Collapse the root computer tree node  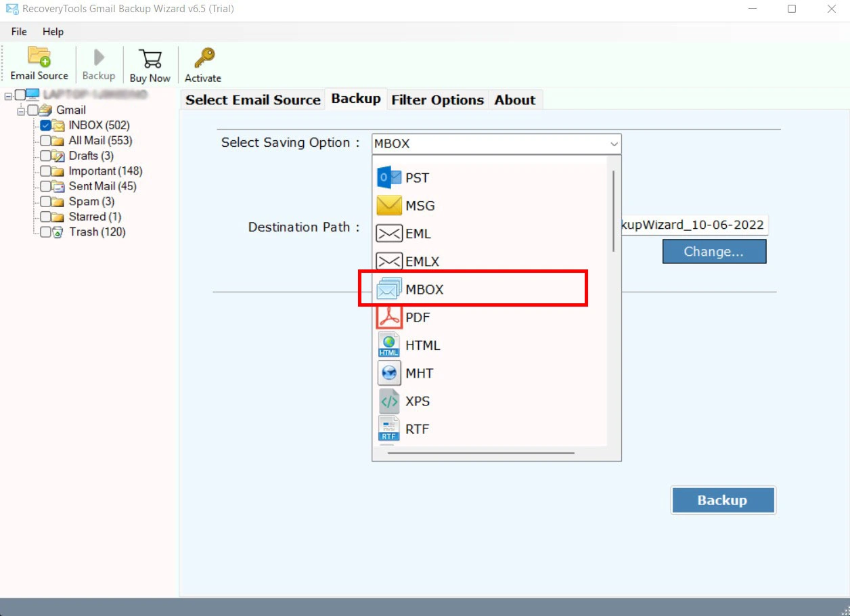coord(9,95)
